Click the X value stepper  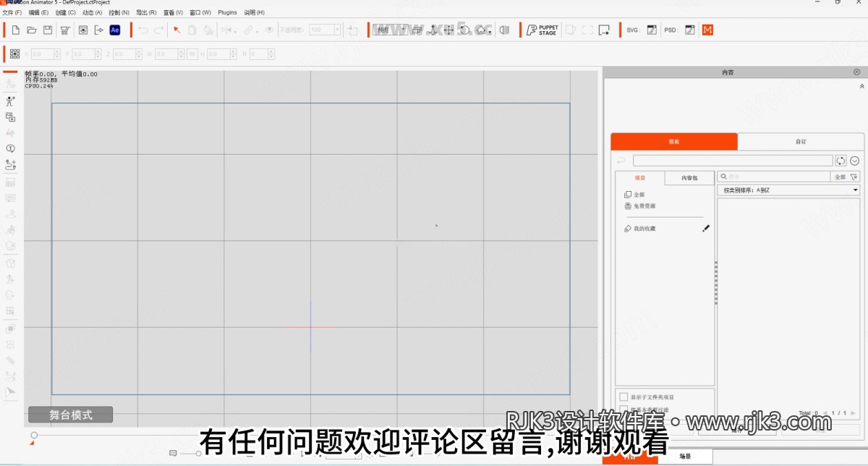59,54
